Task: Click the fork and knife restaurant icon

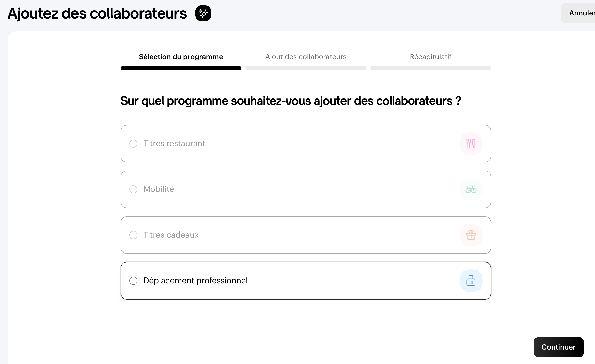Action: [x=471, y=144]
